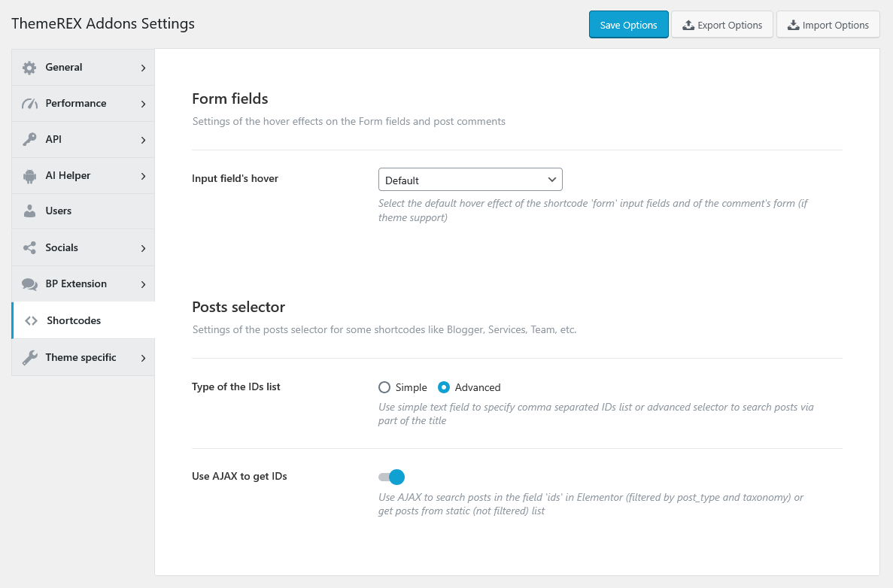Open the Theme specific tab
The height and width of the screenshot is (588, 893).
(x=84, y=357)
